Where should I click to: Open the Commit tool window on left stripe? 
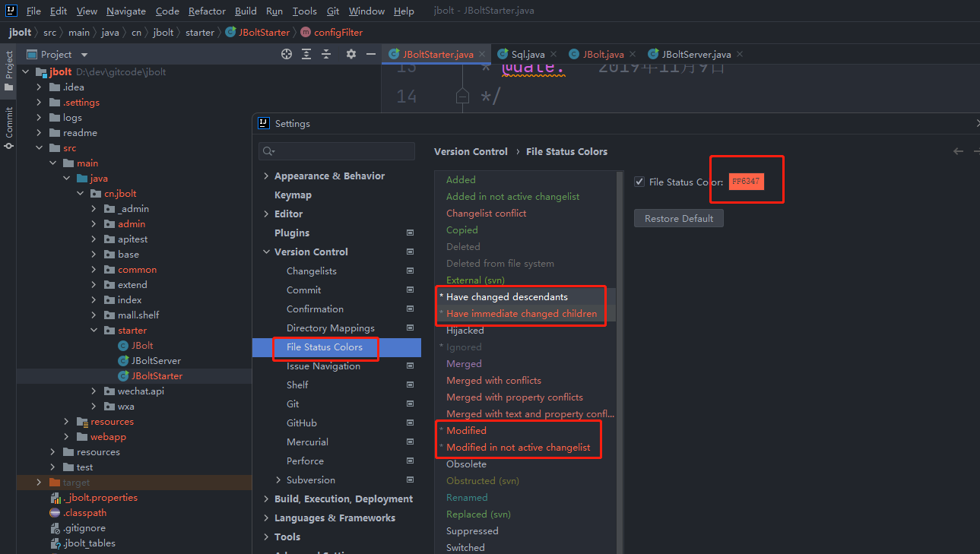coord(8,128)
